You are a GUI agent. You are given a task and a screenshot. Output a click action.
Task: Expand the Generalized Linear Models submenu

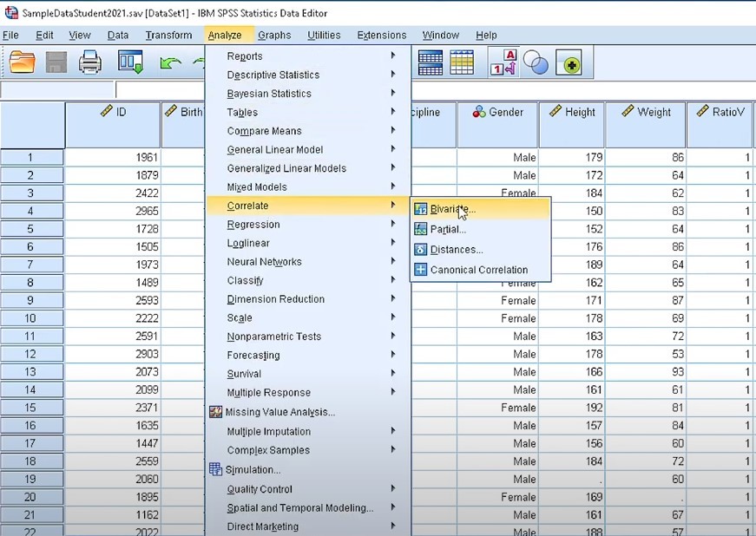click(309, 168)
